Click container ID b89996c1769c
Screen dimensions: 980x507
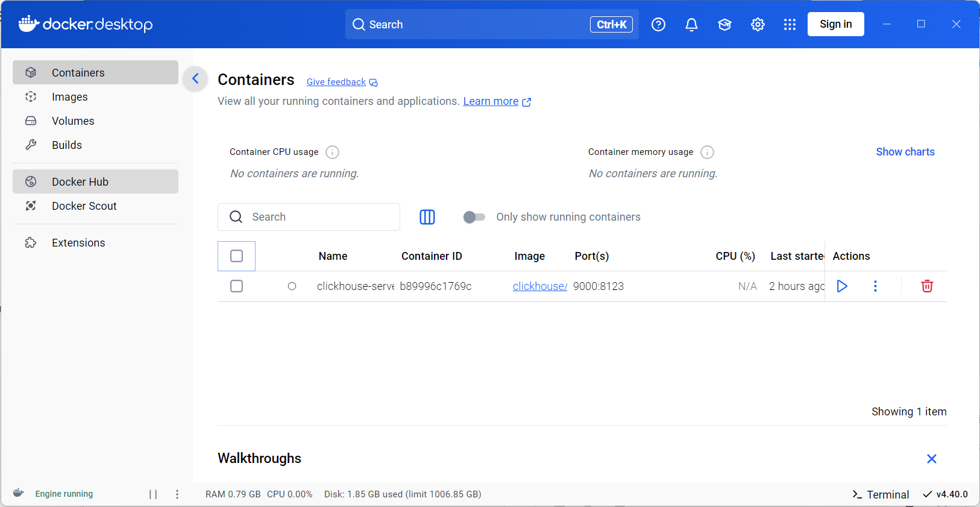[x=436, y=286]
